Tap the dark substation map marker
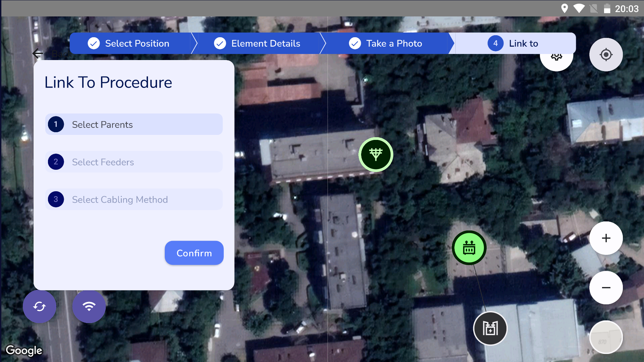 (490, 328)
